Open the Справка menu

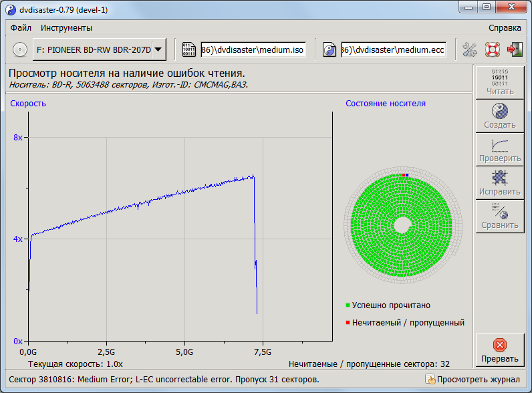[x=505, y=28]
